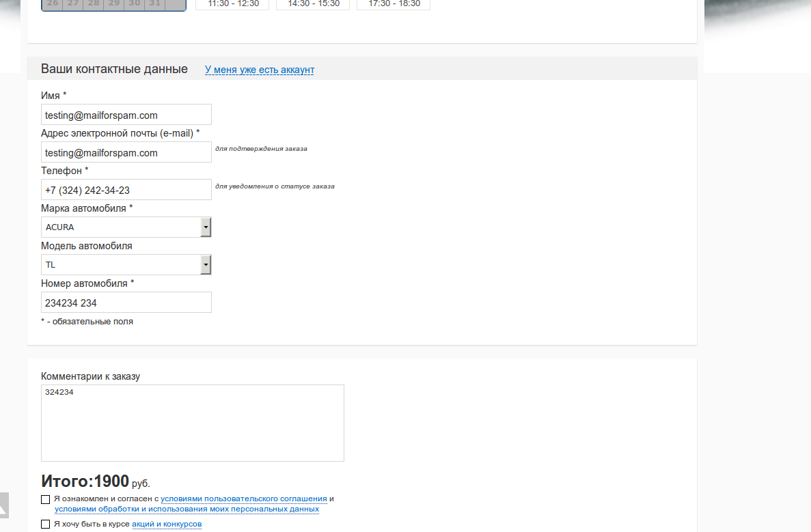The image size is (811, 532).
Task: Open the обработки персональных данных link
Action: (187, 509)
